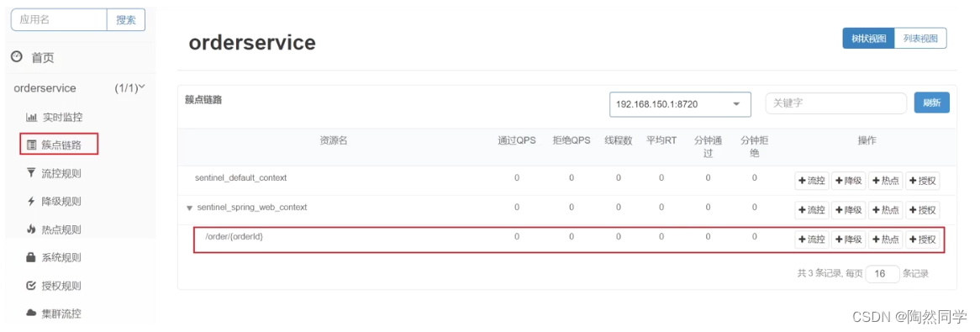980x332 pixels.
Task: Add 授权 rule for sentinel_default_context
Action: 923,182
